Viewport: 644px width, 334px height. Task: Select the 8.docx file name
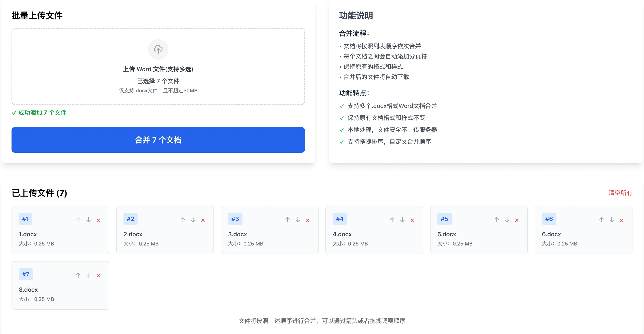28,290
